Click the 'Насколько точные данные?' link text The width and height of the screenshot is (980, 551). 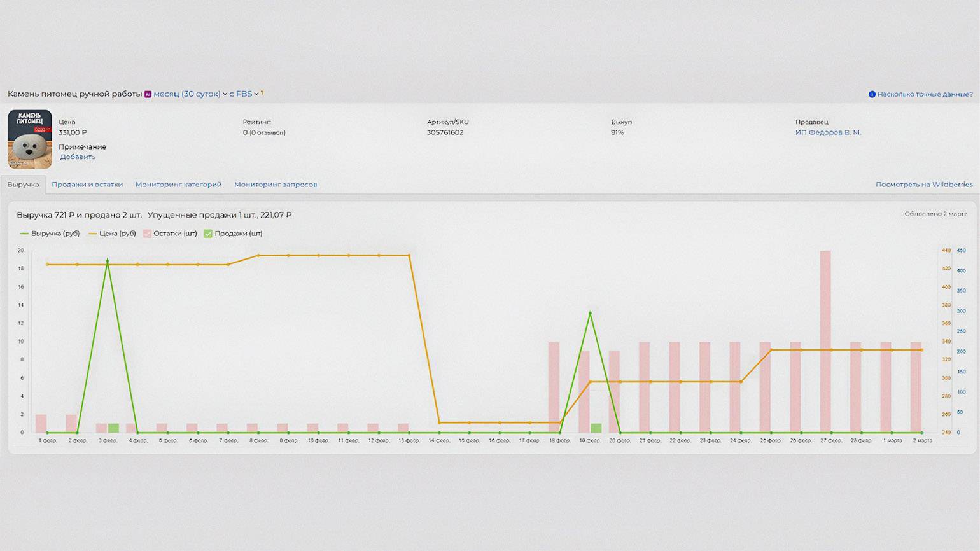click(x=925, y=94)
